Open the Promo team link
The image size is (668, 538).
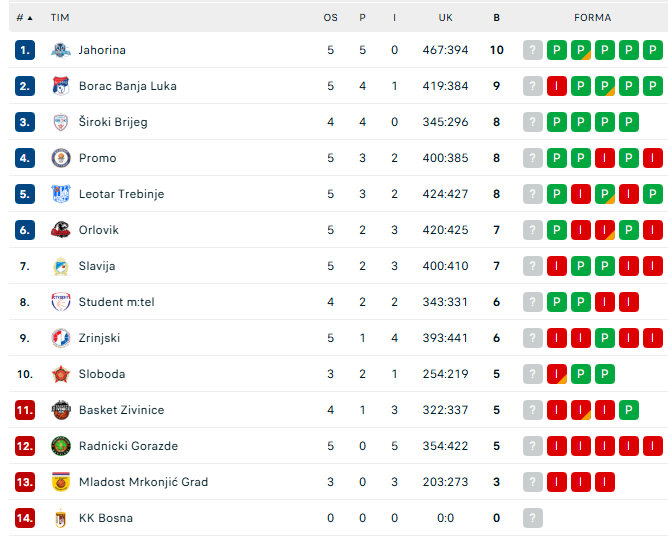97,158
